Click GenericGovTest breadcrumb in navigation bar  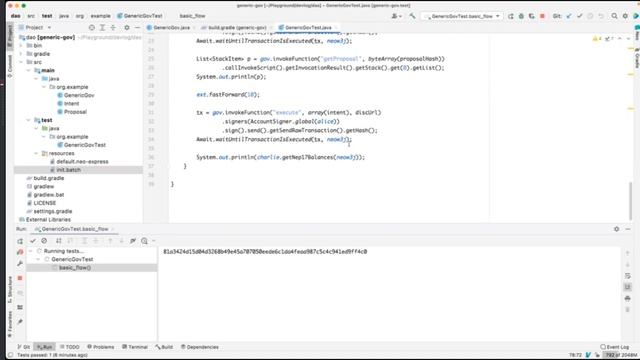[x=140, y=16]
